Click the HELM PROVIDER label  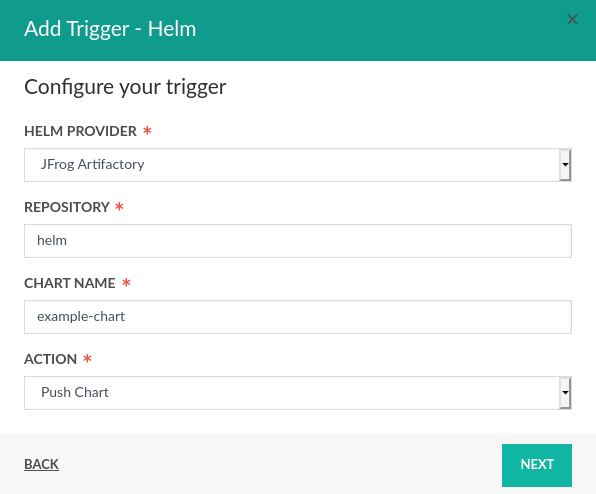coord(80,131)
